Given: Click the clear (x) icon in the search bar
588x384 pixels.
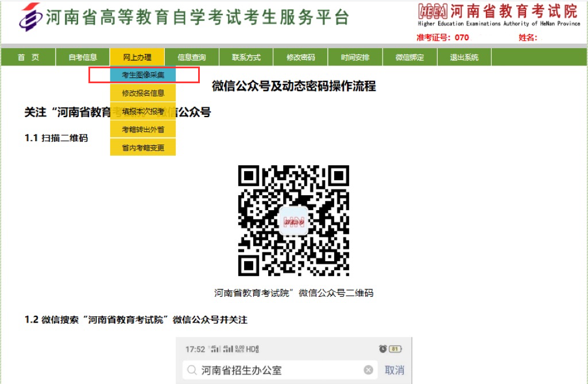Looking at the screenshot, I should pos(369,370).
